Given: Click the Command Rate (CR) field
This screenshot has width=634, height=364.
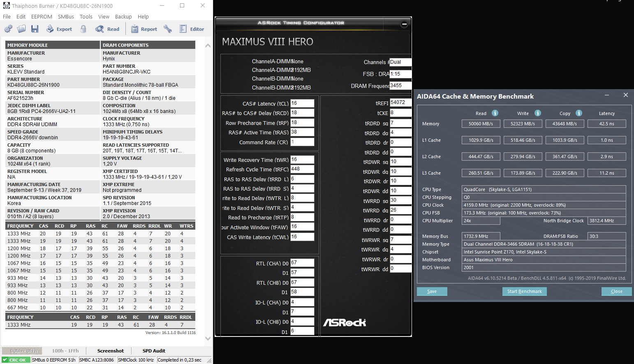Looking at the screenshot, I should pyautogui.click(x=302, y=142).
